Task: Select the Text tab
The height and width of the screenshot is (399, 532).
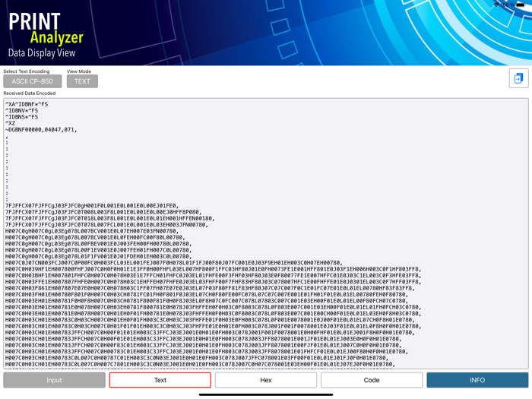Action: (x=160, y=380)
